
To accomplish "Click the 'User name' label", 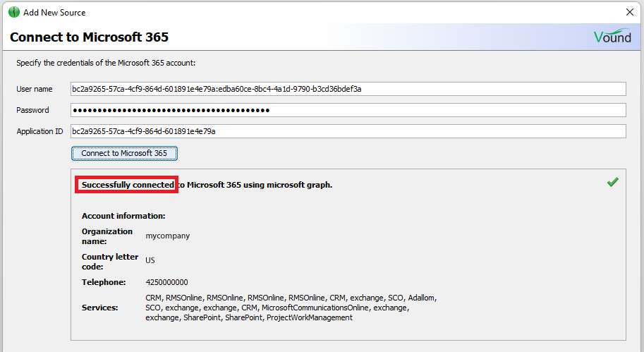I will 35,89.
